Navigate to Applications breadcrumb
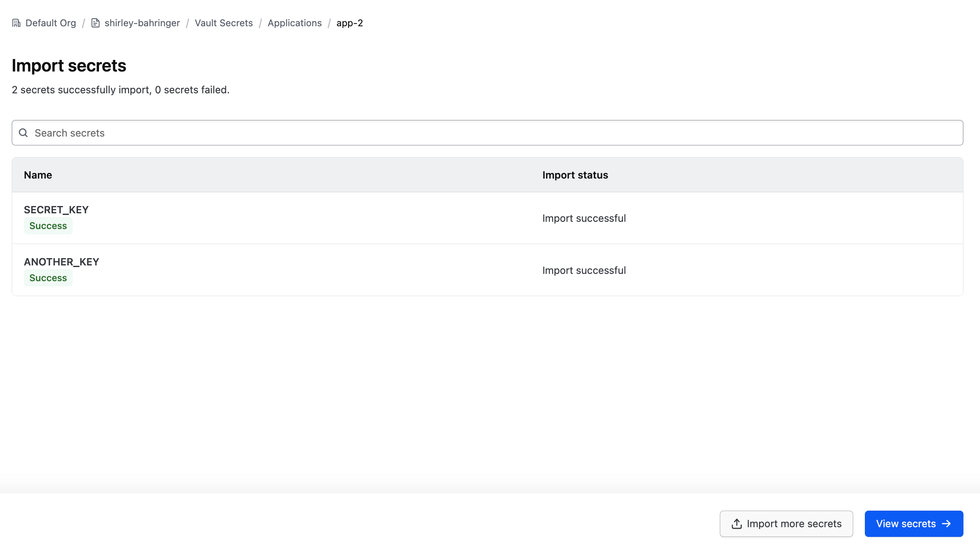The image size is (980, 547). coord(294,23)
